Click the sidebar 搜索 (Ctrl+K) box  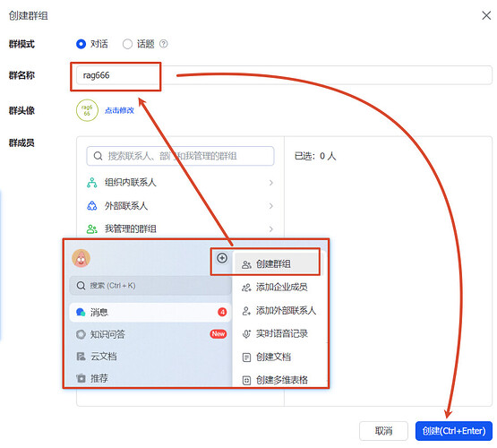point(150,285)
